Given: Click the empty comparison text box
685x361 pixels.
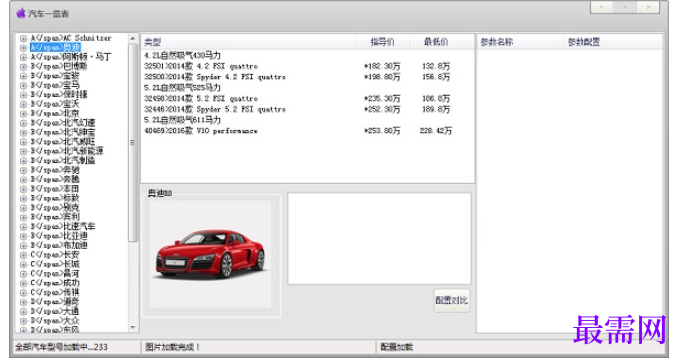Looking at the screenshot, I should tap(379, 239).
